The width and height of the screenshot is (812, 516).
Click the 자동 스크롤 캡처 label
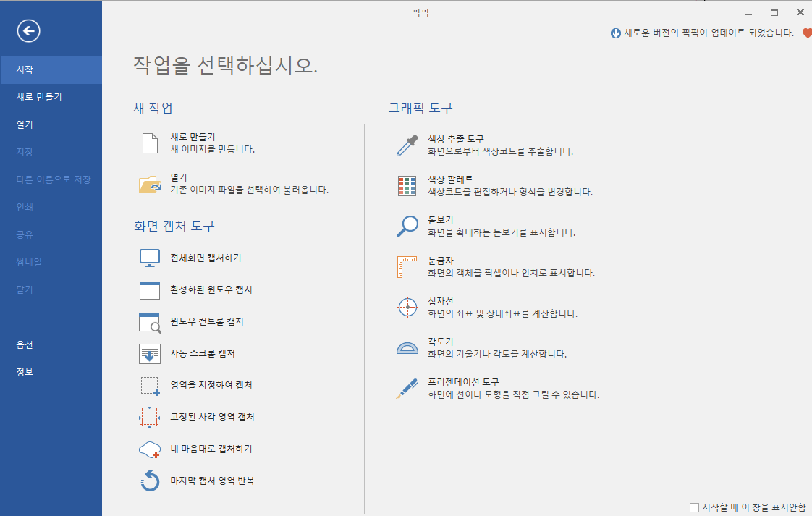(203, 354)
